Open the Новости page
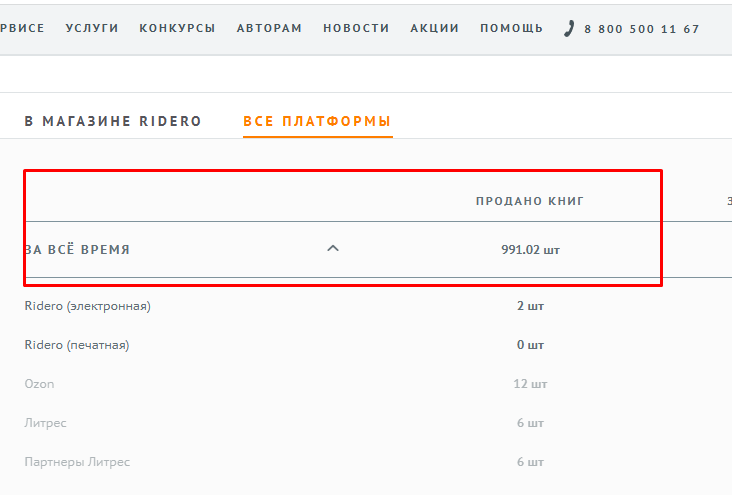This screenshot has height=495, width=732. pos(356,28)
